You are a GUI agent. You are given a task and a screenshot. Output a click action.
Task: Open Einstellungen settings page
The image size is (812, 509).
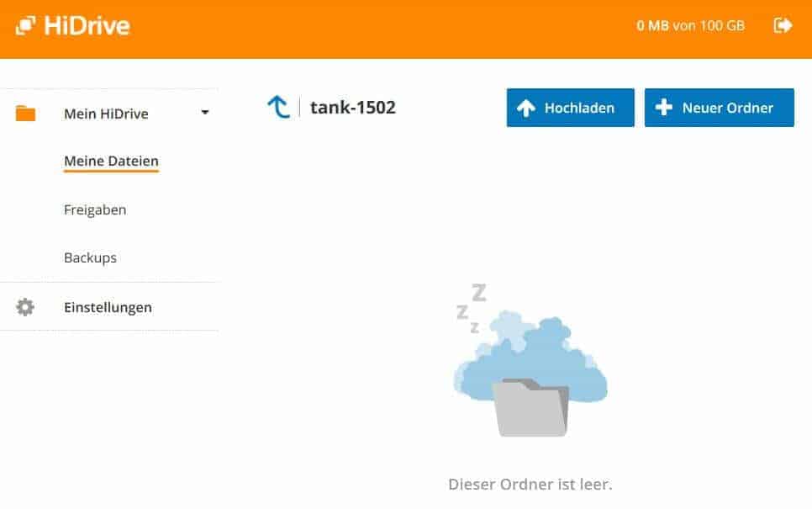coord(108,307)
